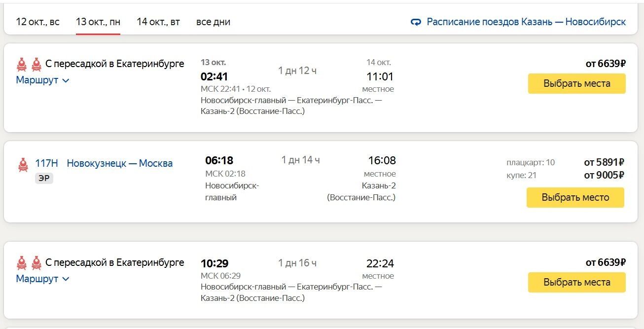Click the train icon next to 117Н
644x329 pixels.
(23, 164)
